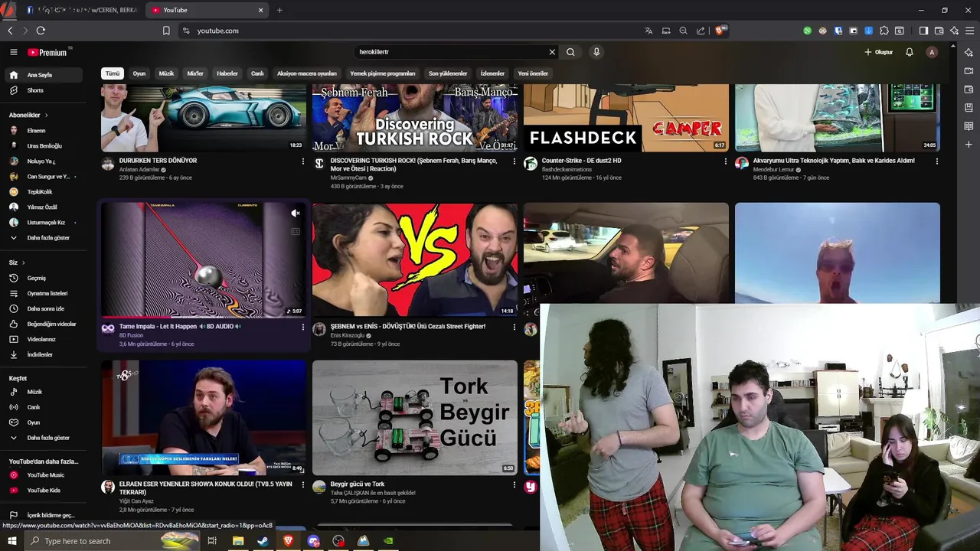Open Shorts in sidebar
Screen dimensions: 980x551
tap(44, 90)
